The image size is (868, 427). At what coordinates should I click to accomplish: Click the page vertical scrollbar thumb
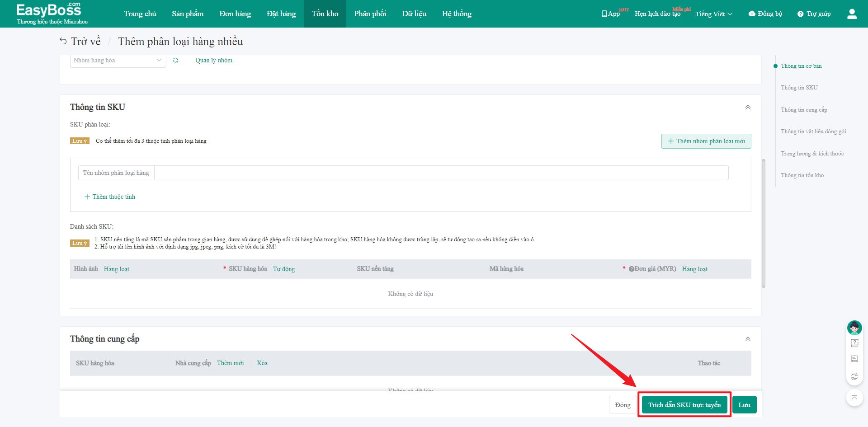coord(764,223)
